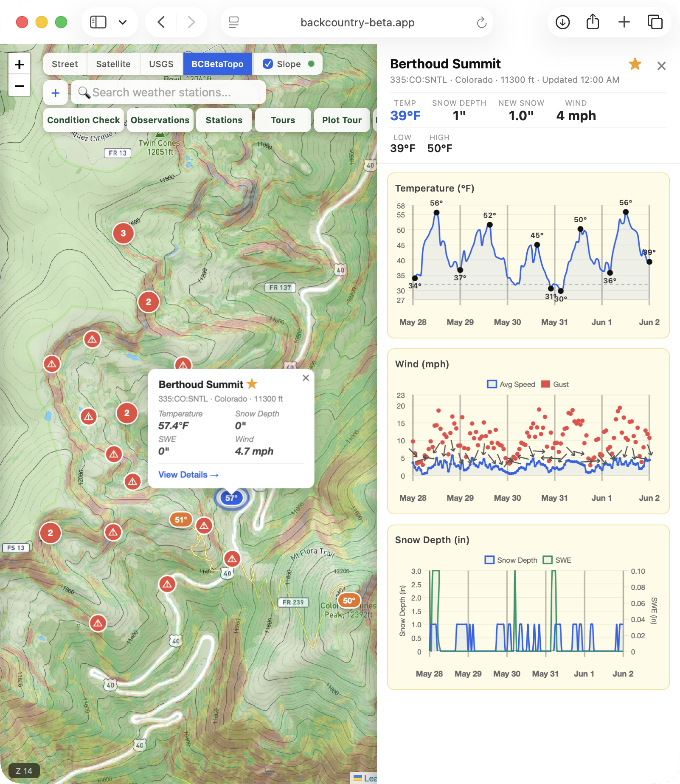Click the favorite star in station panel header

(x=635, y=64)
